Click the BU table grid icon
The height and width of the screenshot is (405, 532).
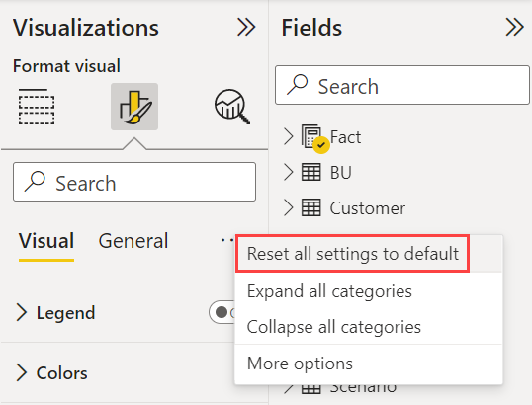coord(310,172)
